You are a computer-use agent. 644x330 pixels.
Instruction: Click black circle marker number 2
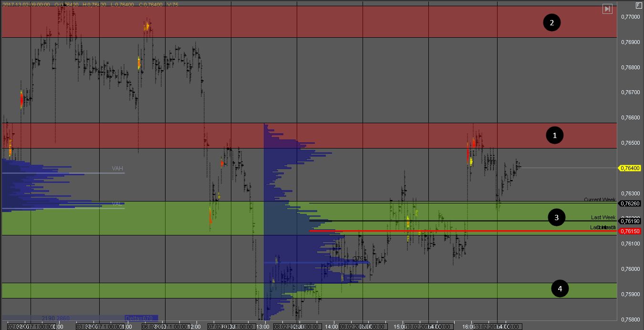click(552, 22)
